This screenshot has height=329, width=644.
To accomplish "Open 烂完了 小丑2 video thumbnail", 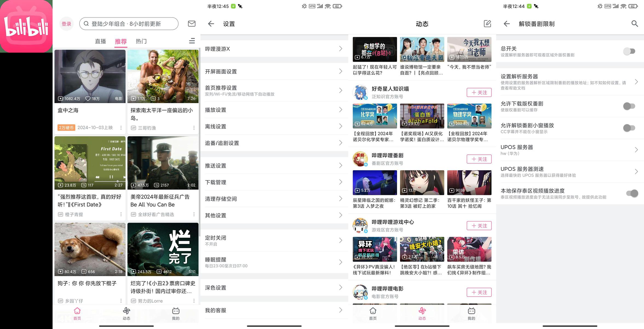I will click(163, 249).
